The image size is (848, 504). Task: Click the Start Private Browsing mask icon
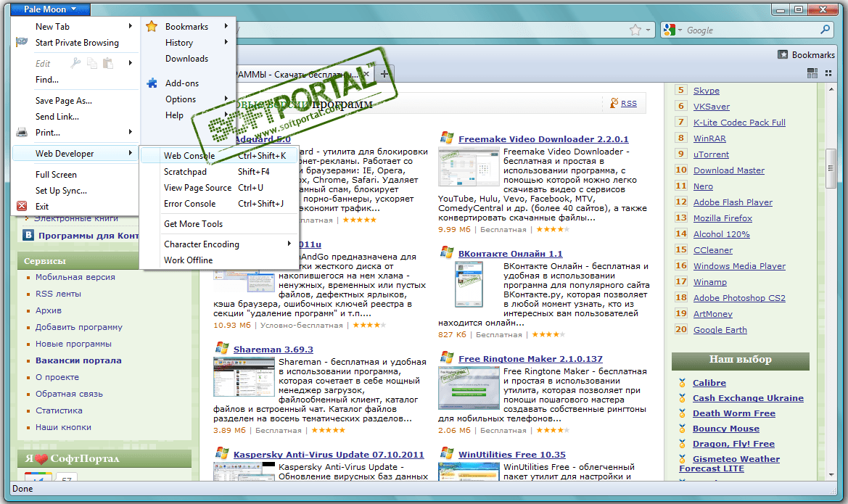point(22,42)
